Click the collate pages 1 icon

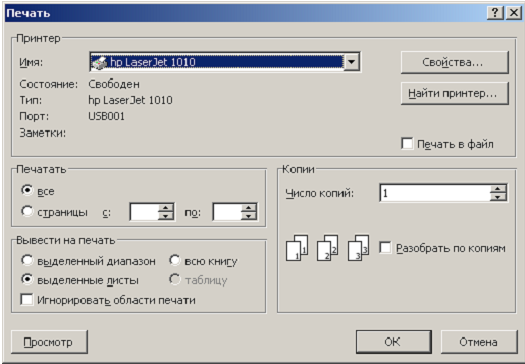[297, 248]
